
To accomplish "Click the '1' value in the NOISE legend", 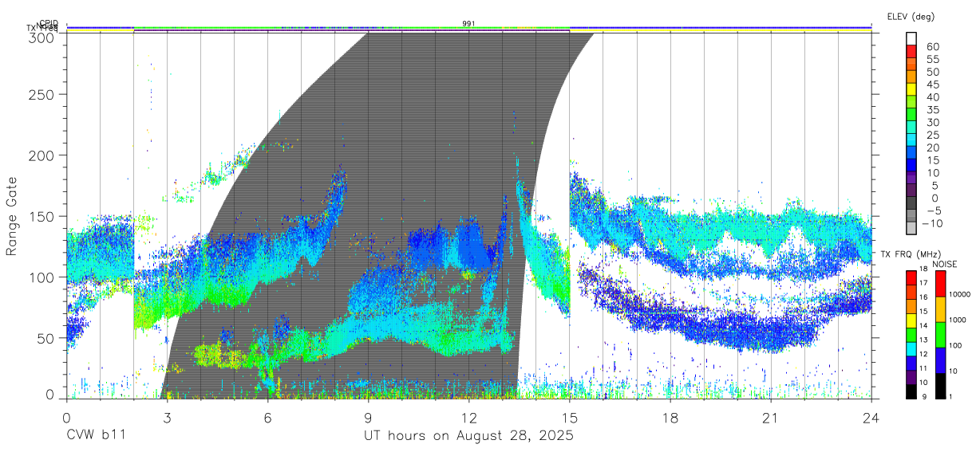I will click(x=952, y=396).
